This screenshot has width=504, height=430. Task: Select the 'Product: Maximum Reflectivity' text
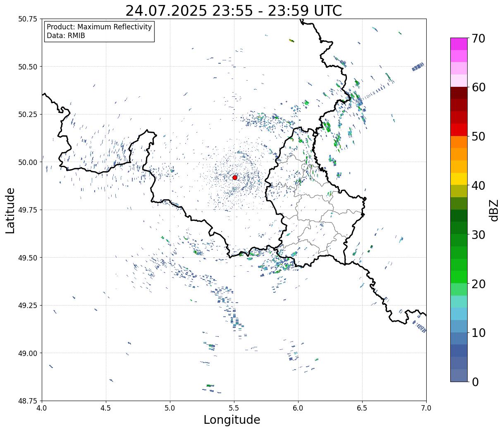(x=99, y=27)
